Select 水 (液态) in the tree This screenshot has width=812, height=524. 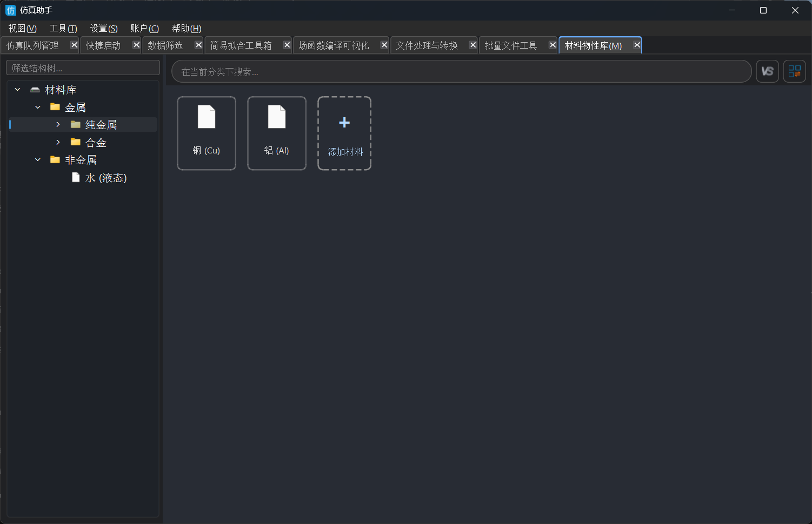(x=106, y=178)
